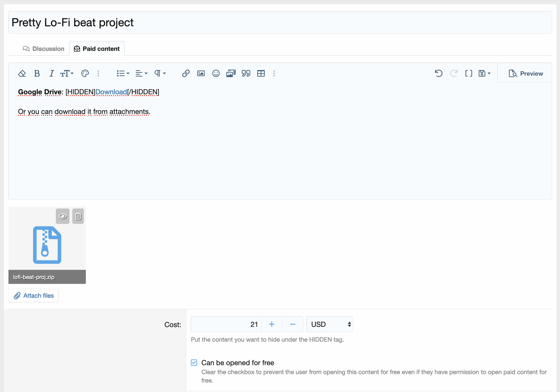
Task: Insert a link with chain icon
Action: pos(186,74)
